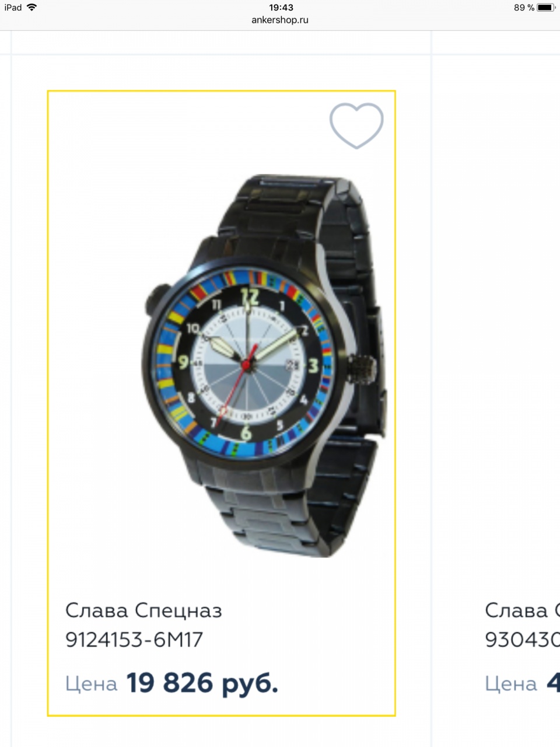Click the Цена label of first product
The image size is (560, 747).
point(92,683)
